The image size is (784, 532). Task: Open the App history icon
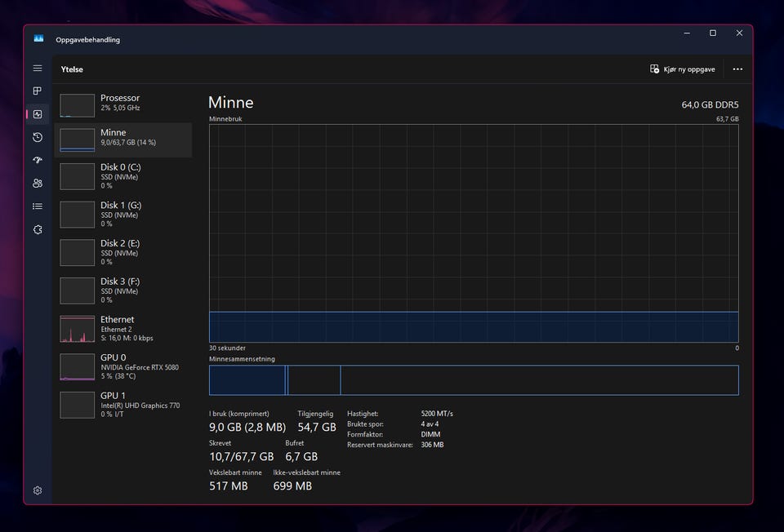point(38,137)
